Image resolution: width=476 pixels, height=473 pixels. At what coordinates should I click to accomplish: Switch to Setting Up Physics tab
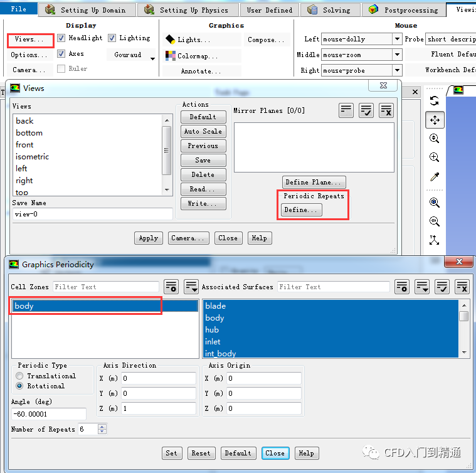(x=188, y=9)
